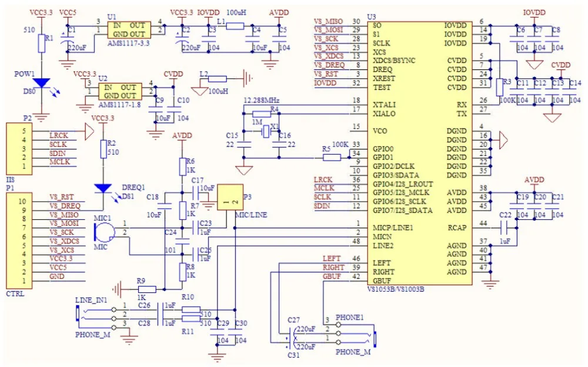Click the AMS1117-3.3 part name text
588x367 pixels.
[129, 43]
